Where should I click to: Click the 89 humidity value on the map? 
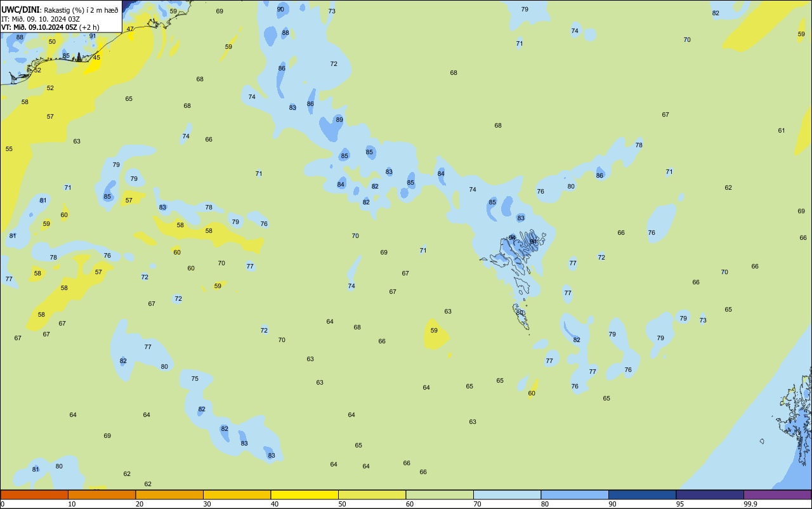(x=339, y=120)
